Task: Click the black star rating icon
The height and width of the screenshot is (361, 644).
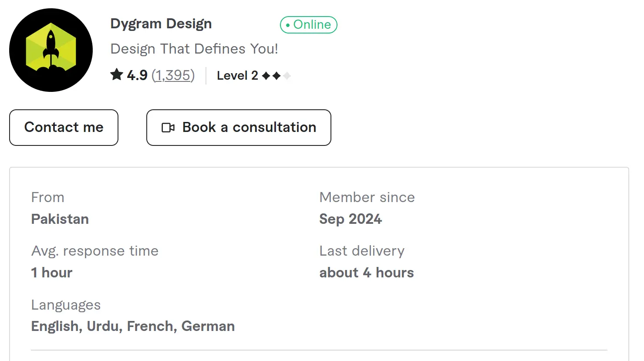Action: 117,75
